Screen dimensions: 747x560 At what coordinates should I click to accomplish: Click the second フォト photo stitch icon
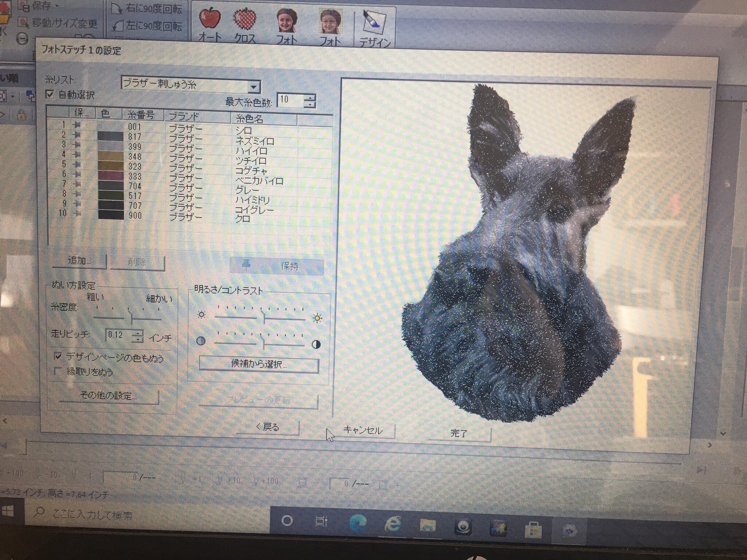coord(330,22)
